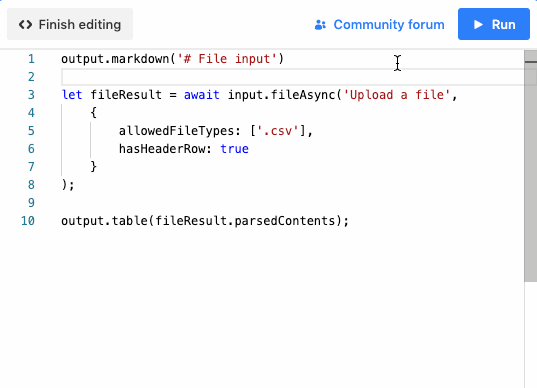
Task: Click line number 10 in gutter
Action: tap(28, 221)
